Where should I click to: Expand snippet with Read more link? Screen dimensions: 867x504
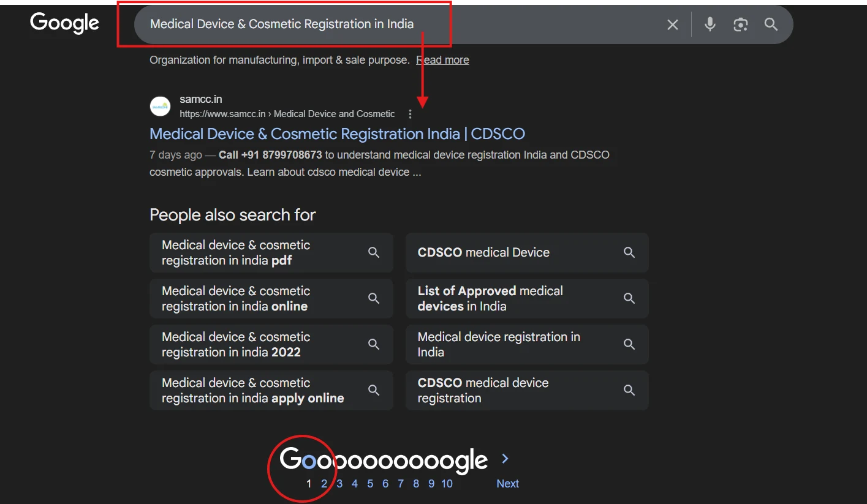442,60
